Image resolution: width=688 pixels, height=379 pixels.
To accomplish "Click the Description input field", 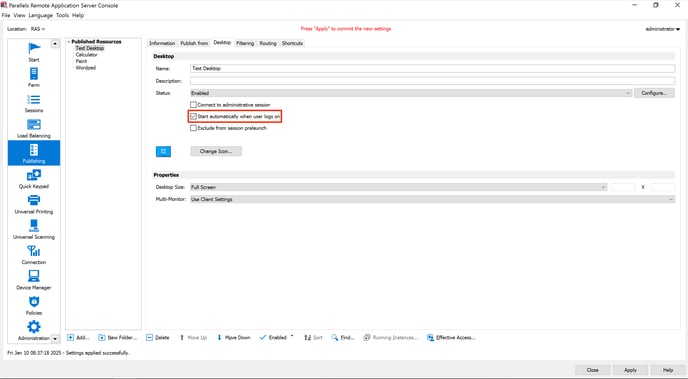I will point(432,81).
